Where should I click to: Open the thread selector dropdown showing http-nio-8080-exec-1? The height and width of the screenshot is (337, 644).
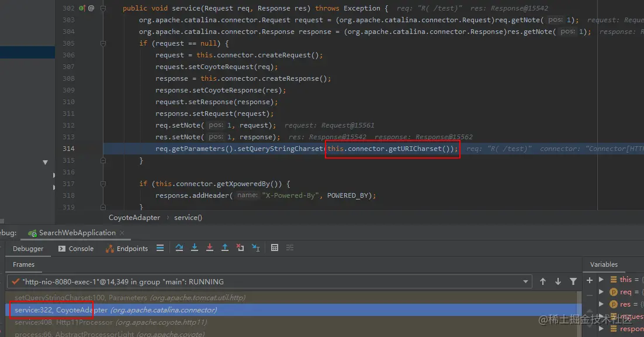(269, 281)
